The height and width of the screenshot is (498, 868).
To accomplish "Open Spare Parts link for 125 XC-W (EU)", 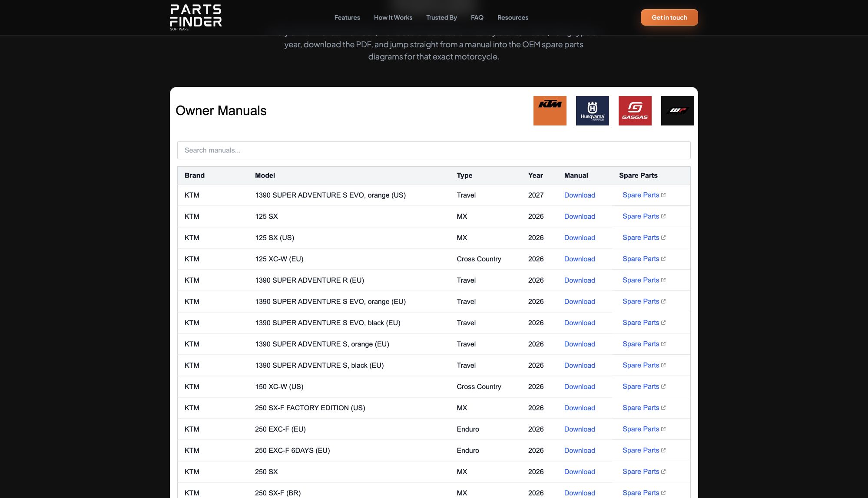I will click(644, 259).
